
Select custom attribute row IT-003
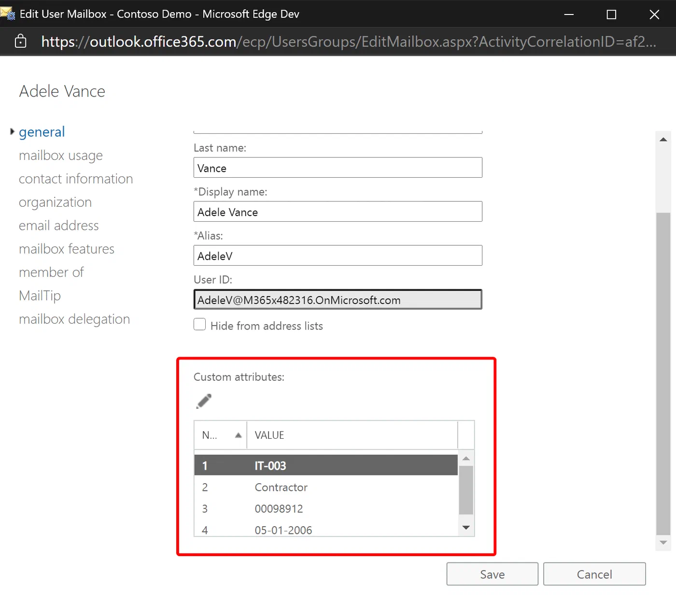(x=326, y=465)
